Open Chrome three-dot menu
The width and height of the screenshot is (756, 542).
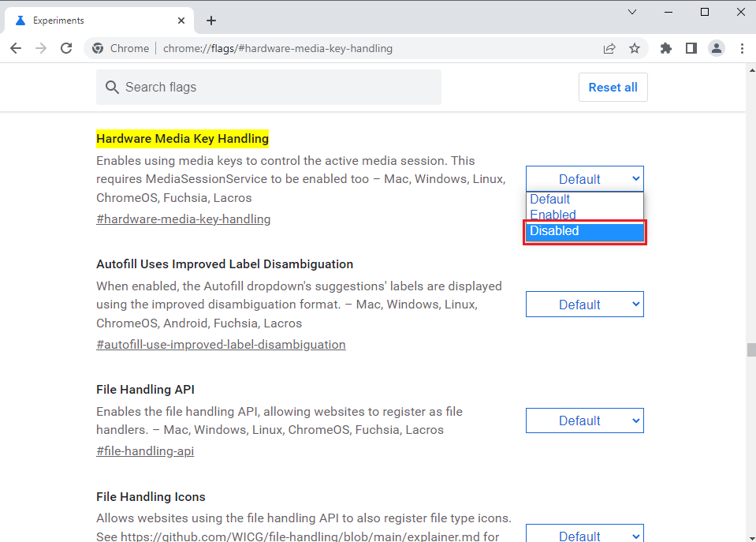[x=742, y=48]
